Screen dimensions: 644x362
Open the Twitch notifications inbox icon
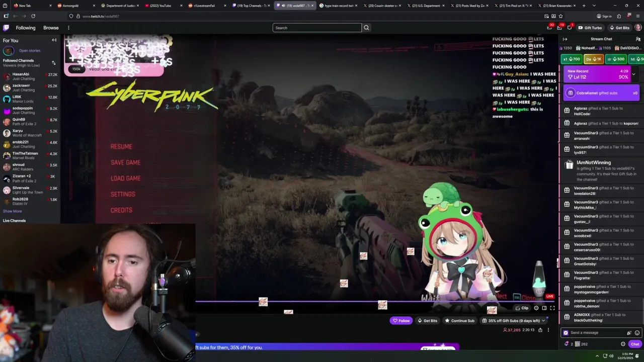pyautogui.click(x=559, y=28)
